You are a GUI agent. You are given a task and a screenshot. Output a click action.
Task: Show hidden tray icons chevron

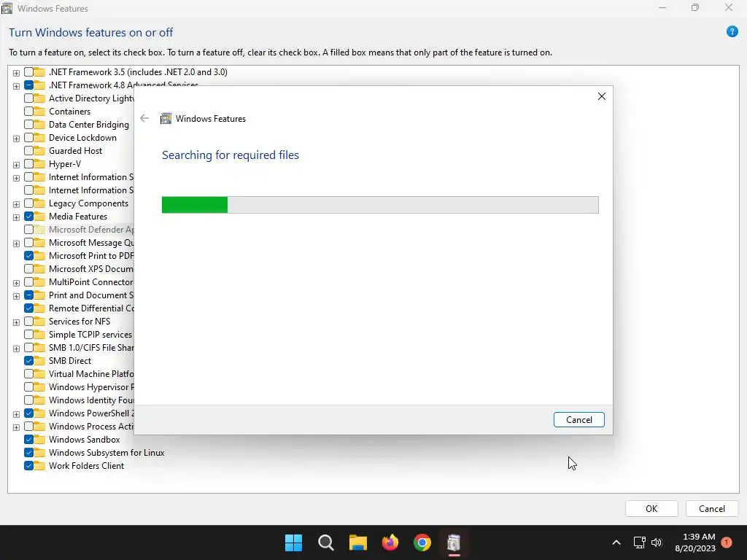coord(616,542)
